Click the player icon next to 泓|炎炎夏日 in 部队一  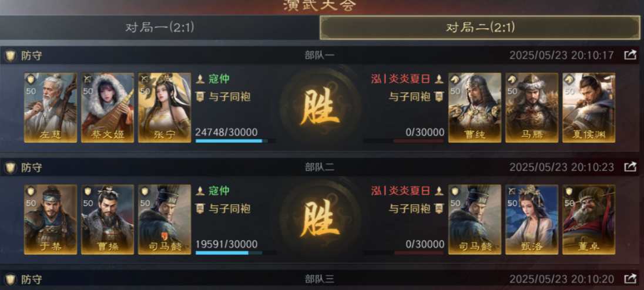point(439,78)
